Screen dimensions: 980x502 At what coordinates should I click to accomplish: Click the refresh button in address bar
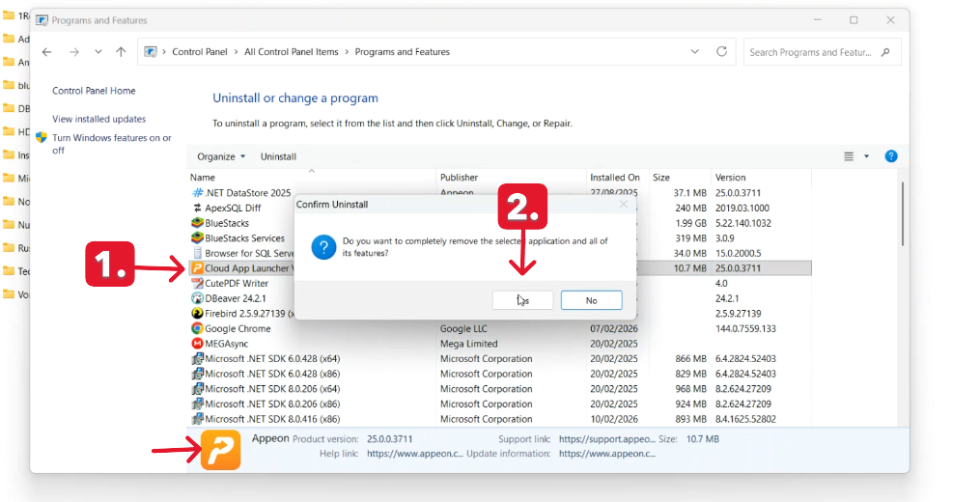[721, 52]
